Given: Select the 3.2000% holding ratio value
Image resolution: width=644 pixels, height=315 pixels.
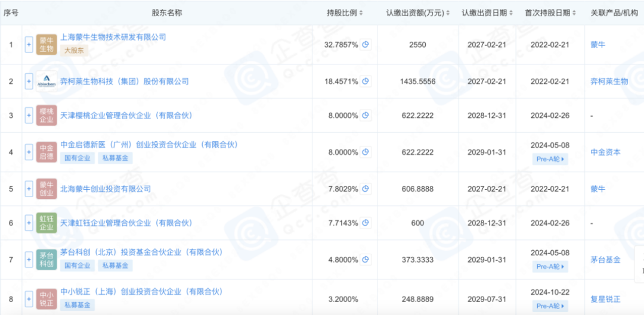Looking at the screenshot, I should click(343, 300).
